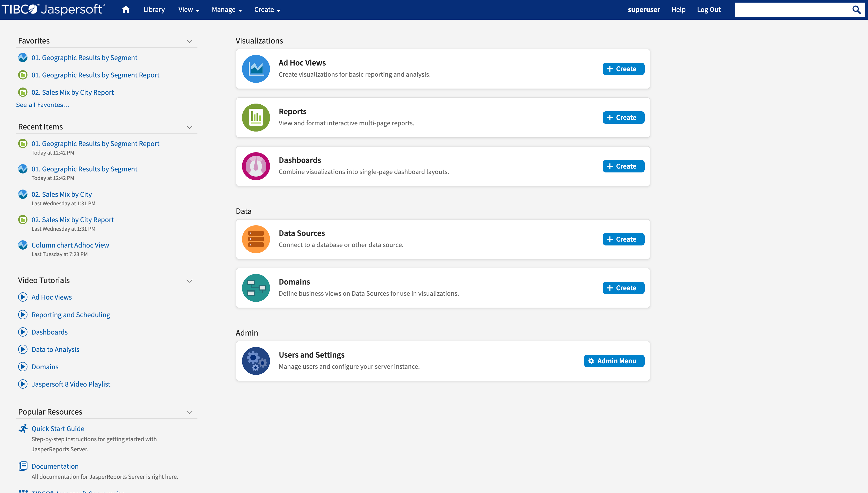
Task: Click icon beside Column chart Adhoc View
Action: (23, 245)
